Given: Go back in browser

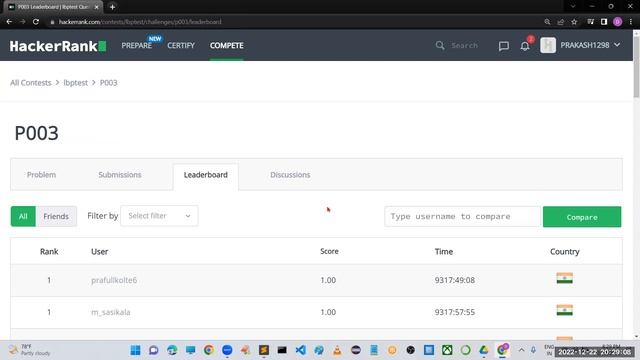Looking at the screenshot, I should [x=9, y=22].
